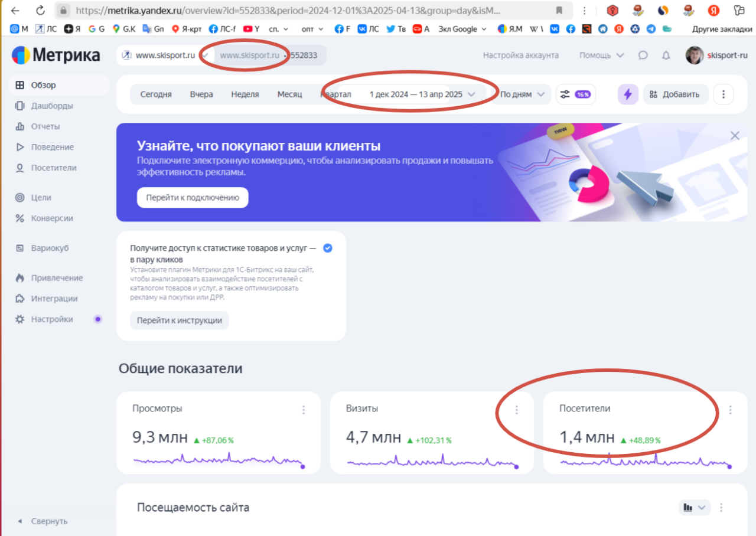This screenshot has width=756, height=536.
Task: Open the 'Gn' translate bookmark
Action: (x=153, y=28)
